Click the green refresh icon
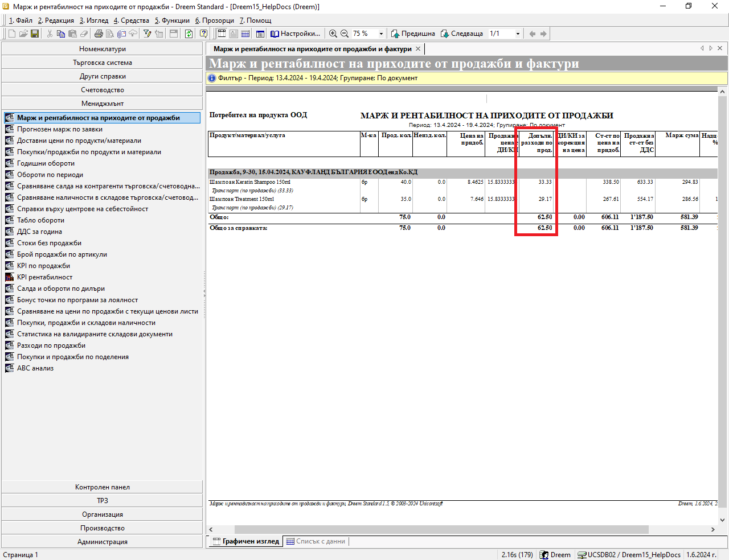Viewport: 729px width, 560px height. (x=189, y=34)
